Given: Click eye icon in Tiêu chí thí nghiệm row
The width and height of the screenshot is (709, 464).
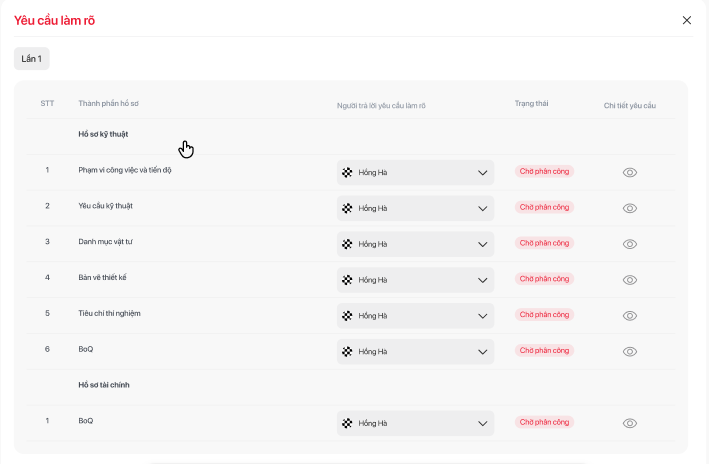Looking at the screenshot, I should click(629, 316).
